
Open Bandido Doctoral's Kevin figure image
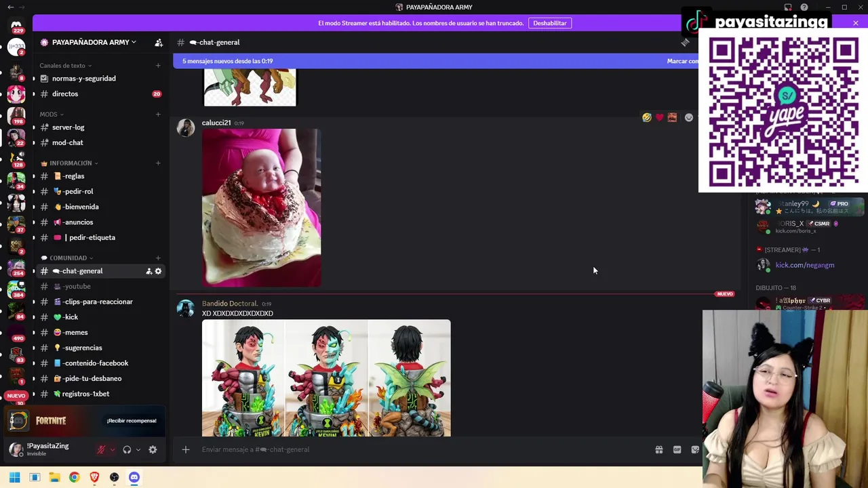[x=326, y=378]
